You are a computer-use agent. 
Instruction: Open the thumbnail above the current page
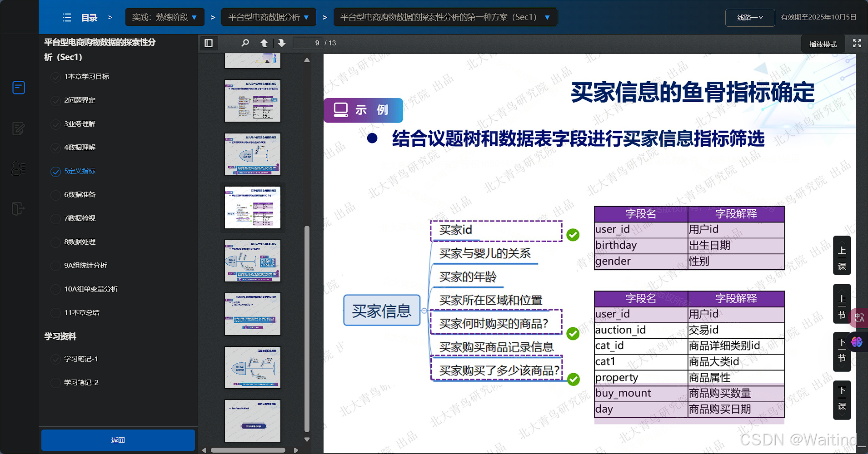(253, 154)
